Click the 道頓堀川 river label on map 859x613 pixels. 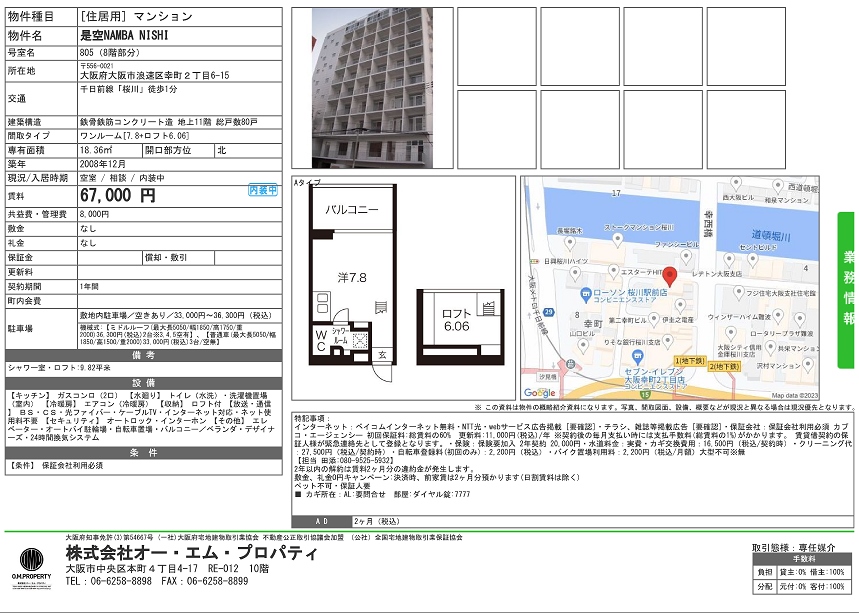tap(770, 234)
